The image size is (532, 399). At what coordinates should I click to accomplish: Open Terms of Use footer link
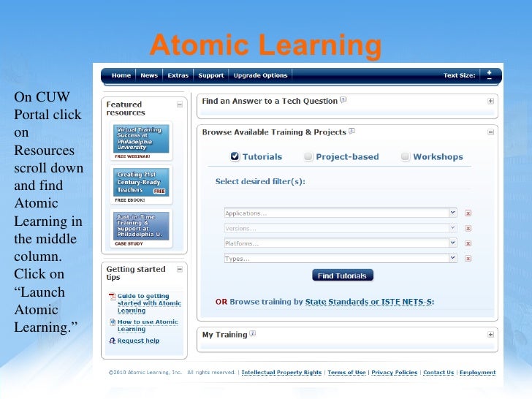pos(346,373)
